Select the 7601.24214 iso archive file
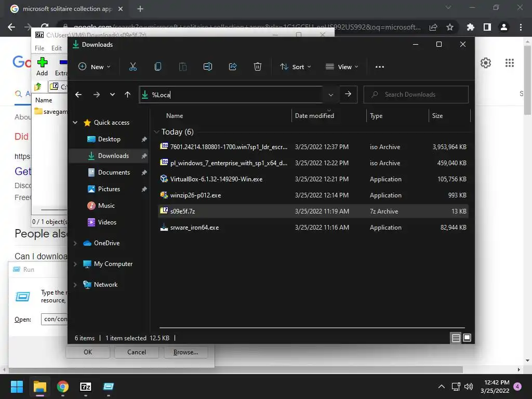 [x=313, y=147]
